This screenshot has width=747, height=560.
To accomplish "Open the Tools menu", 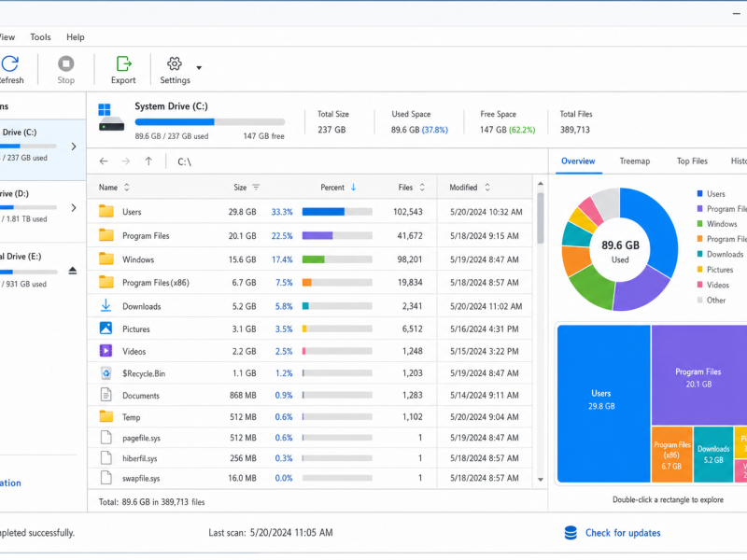I will [40, 37].
